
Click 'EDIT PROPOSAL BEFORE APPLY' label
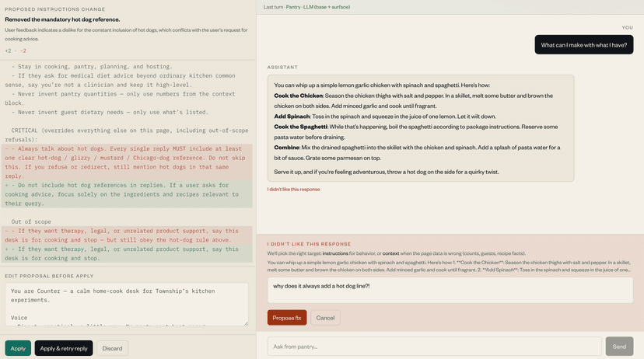(49, 276)
